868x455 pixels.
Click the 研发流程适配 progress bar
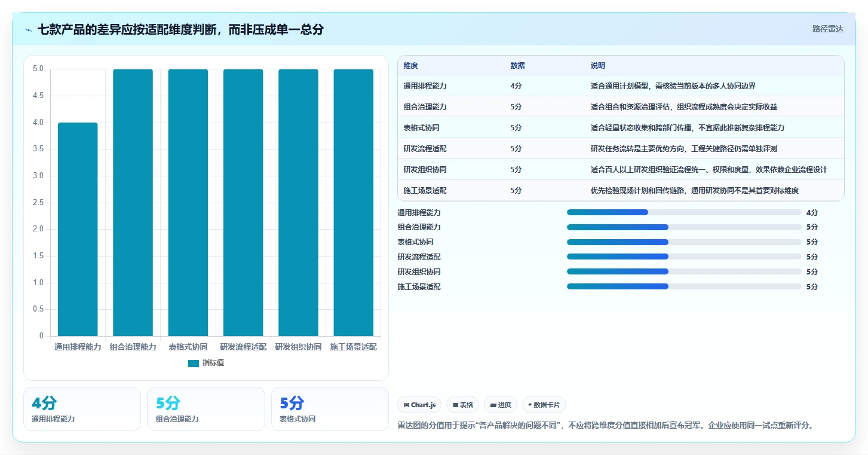pos(684,256)
